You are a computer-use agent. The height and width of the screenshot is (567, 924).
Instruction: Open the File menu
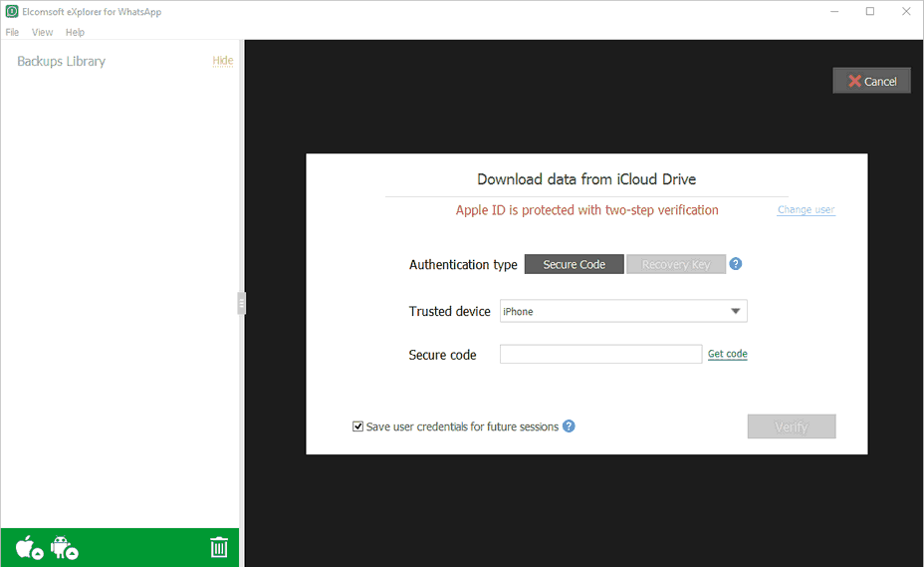point(12,32)
